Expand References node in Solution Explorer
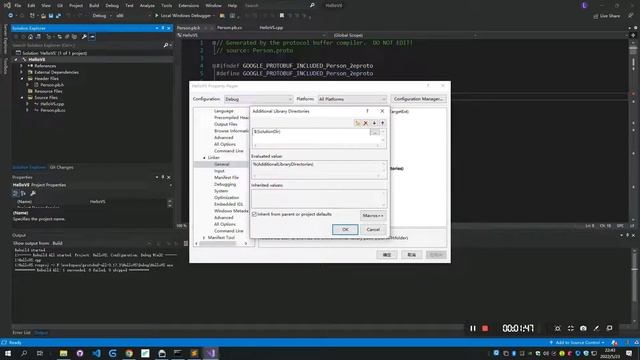Screen dimensions: 640x360 (22, 66)
